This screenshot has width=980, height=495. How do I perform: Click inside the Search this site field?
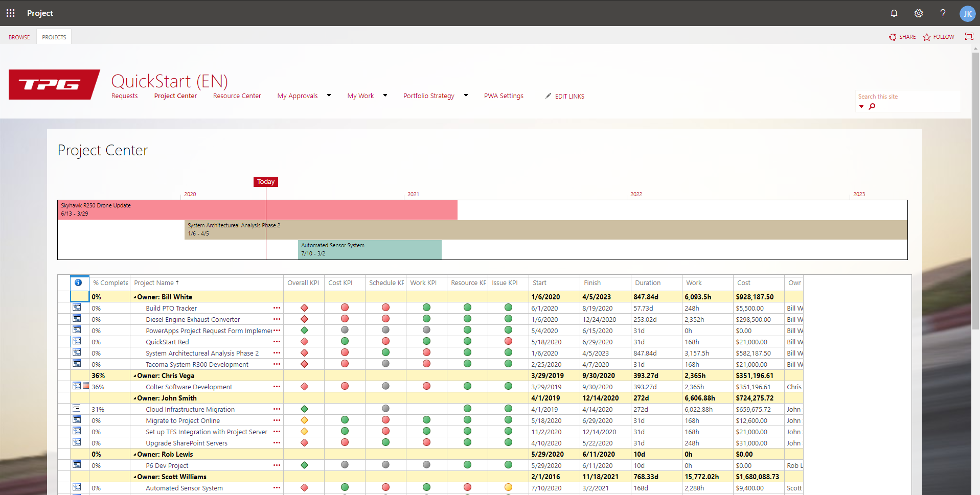coord(905,96)
